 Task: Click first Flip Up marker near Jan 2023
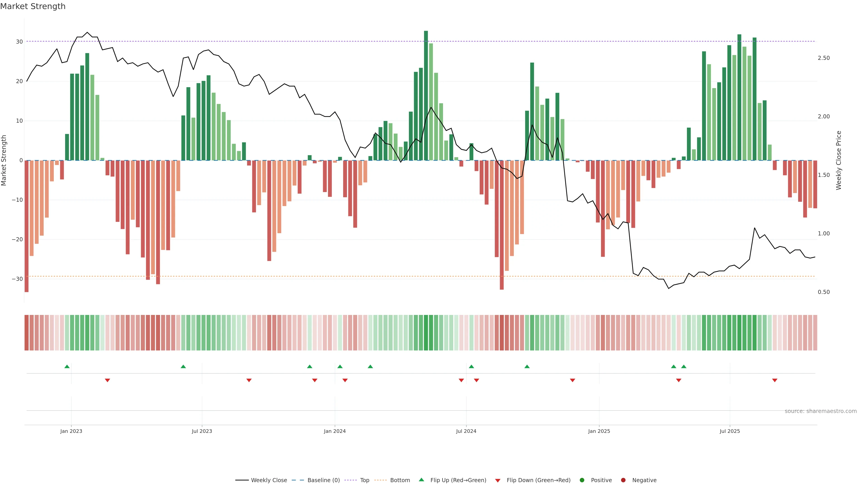pos(67,366)
